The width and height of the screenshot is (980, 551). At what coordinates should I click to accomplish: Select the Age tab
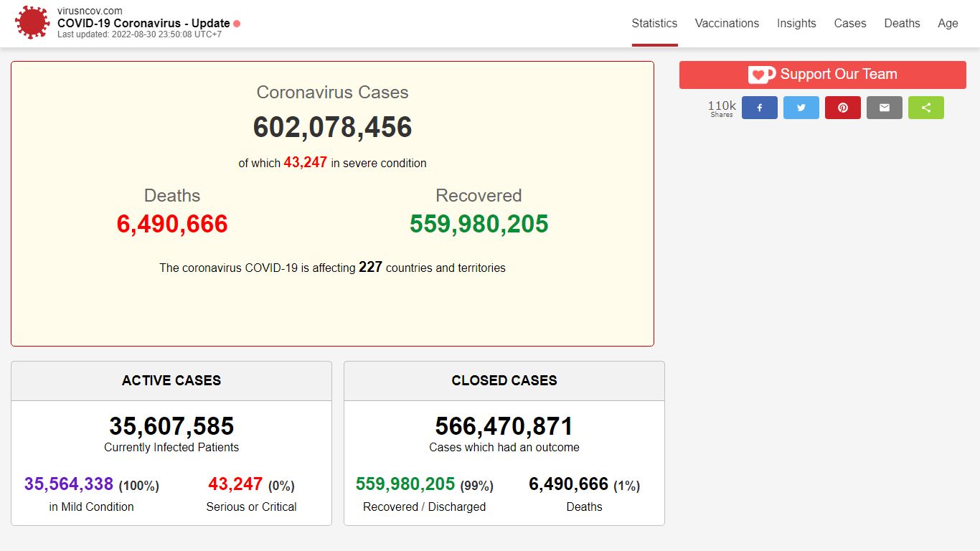(948, 24)
